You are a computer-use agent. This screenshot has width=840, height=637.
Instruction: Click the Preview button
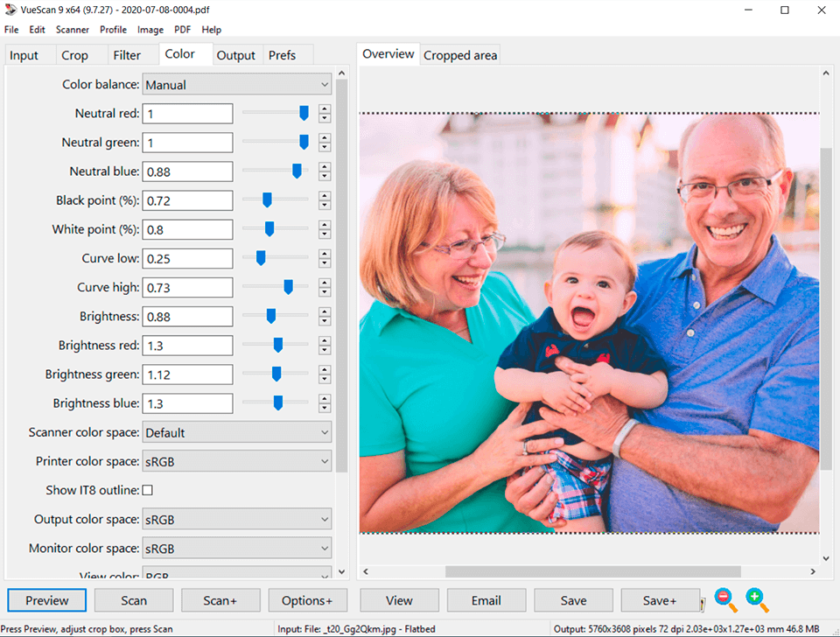click(x=46, y=600)
